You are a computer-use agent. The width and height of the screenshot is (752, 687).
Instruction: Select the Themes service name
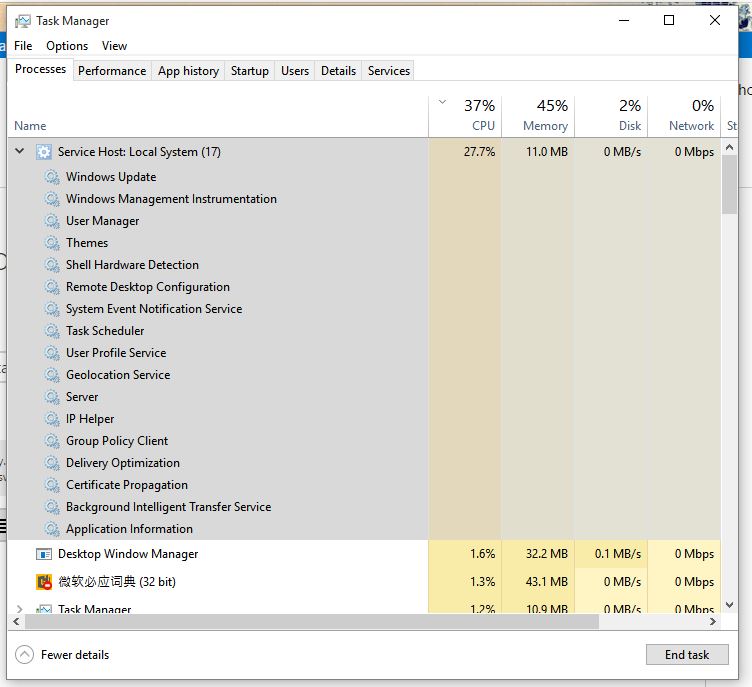(x=87, y=243)
